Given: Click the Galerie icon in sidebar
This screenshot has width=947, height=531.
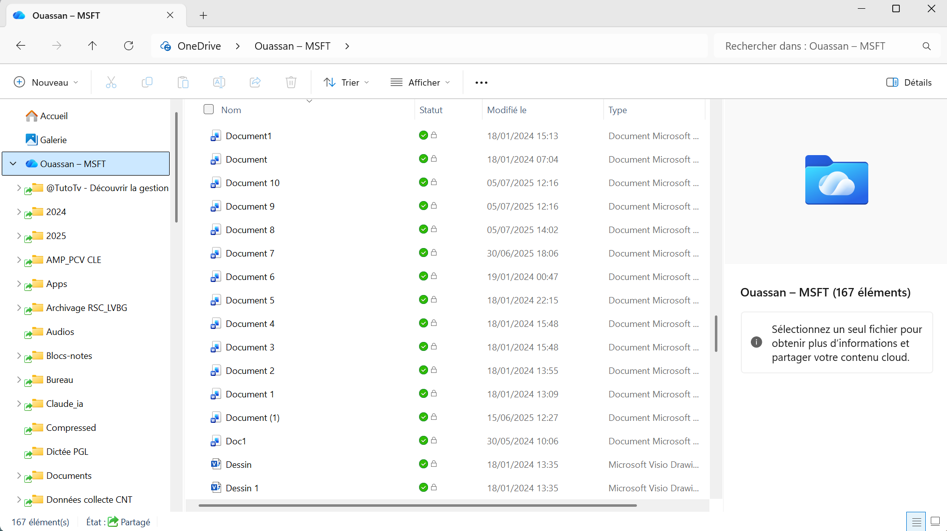Looking at the screenshot, I should (31, 140).
